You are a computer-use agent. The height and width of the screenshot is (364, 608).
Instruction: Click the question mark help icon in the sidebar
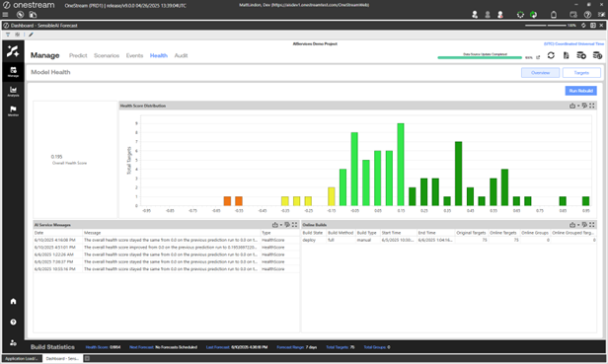coord(13,323)
